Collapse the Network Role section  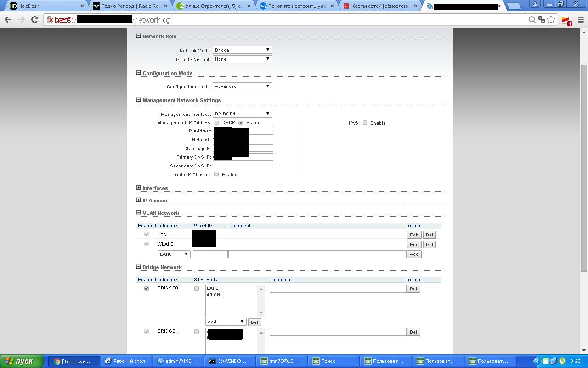tap(139, 36)
